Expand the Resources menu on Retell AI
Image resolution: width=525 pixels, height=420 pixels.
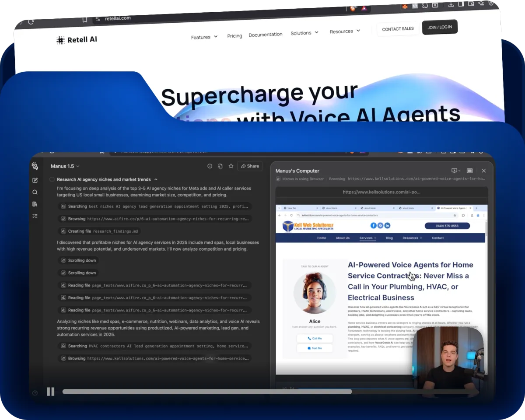345,31
